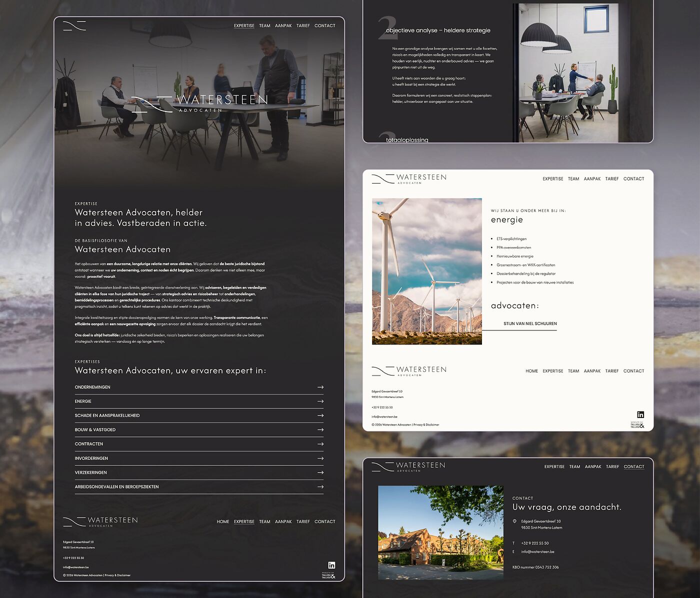This screenshot has height=598, width=700.
Task: Click AANPAK in the white energie footer navigation
Action: (592, 371)
